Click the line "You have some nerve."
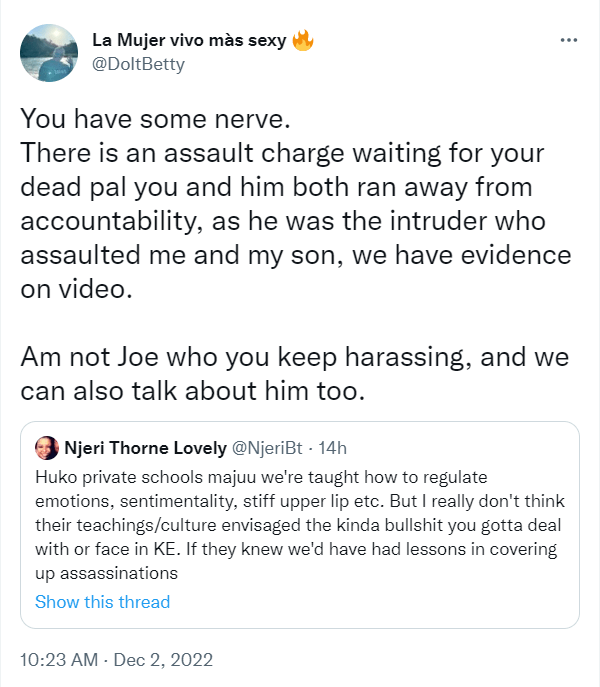Image resolution: width=600 pixels, height=687 pixels. tap(154, 123)
